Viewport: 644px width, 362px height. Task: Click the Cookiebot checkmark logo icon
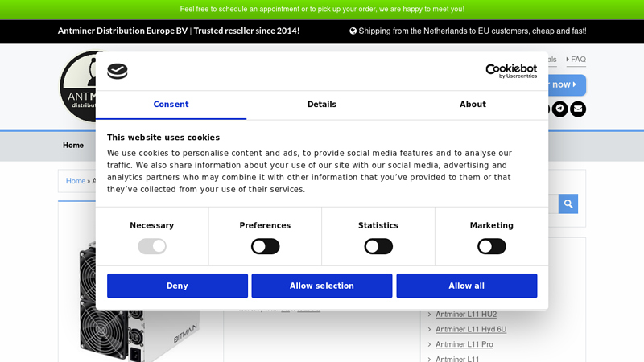[x=118, y=71]
